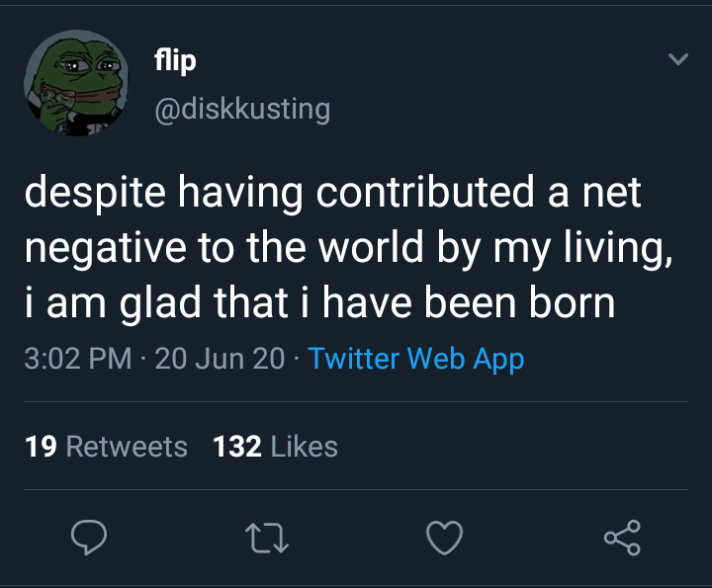Open the share icon options
The width and height of the screenshot is (712, 588).
point(622,538)
